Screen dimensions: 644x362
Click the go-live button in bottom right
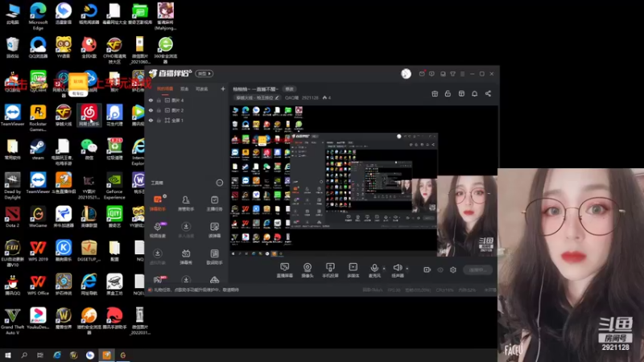[477, 269]
